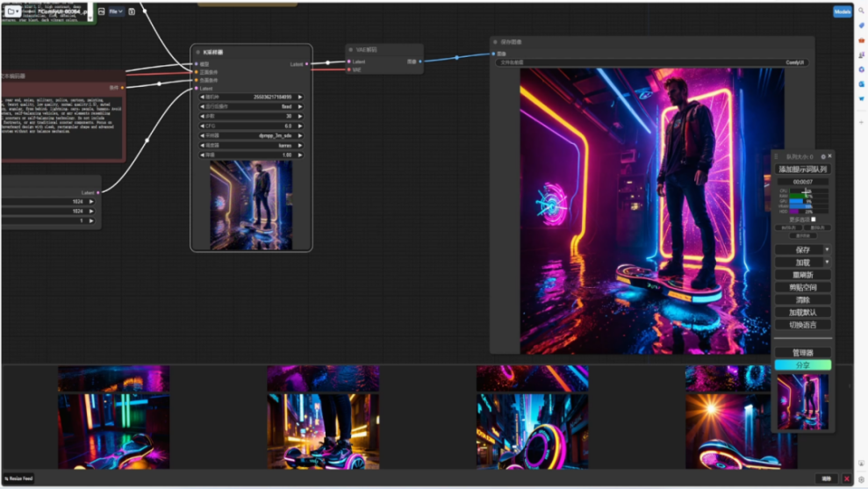The image size is (868, 489).
Task: Click the VAE解码 图像 output dot
Action: 420,61
